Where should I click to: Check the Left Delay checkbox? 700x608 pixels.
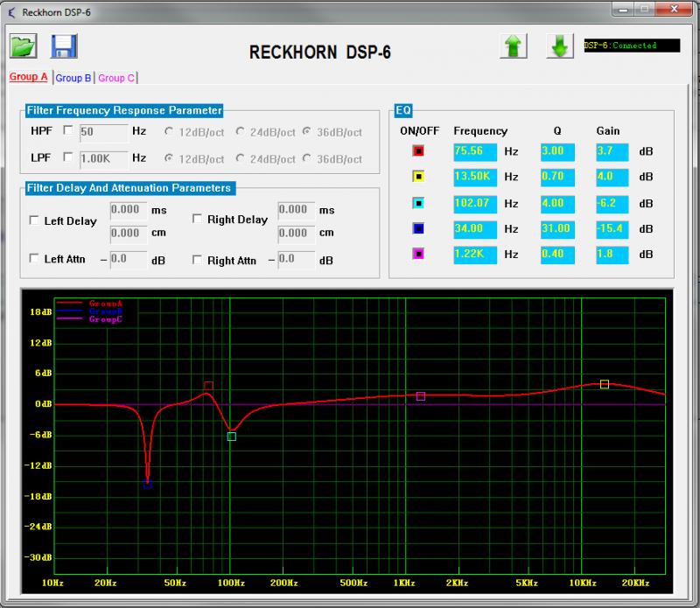click(x=35, y=221)
